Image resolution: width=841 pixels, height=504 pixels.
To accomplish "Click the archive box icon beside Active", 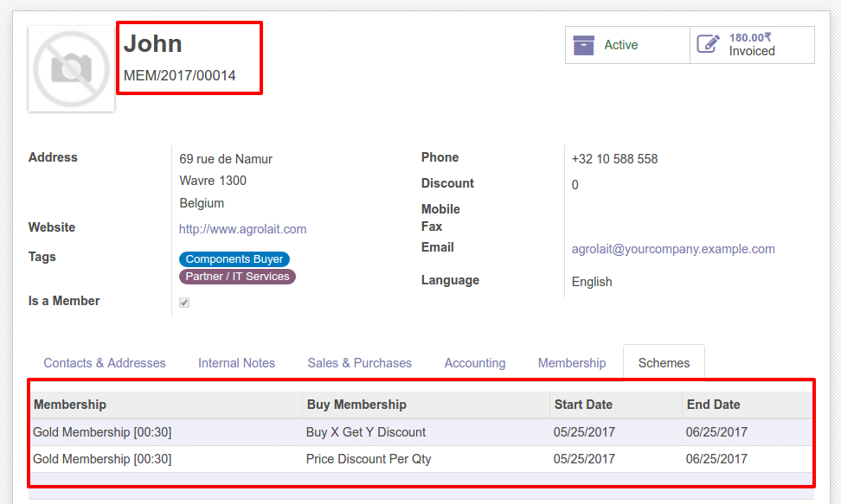I will 584,45.
